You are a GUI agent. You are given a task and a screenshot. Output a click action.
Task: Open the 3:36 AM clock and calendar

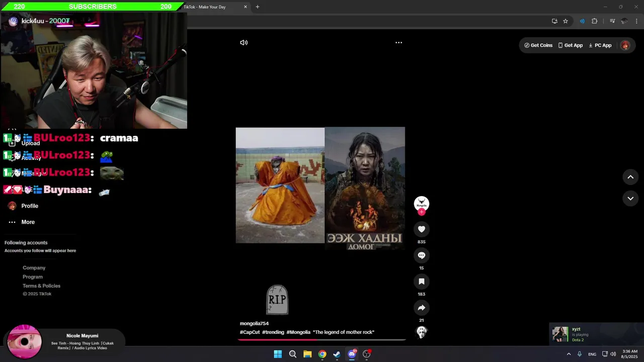click(630, 354)
